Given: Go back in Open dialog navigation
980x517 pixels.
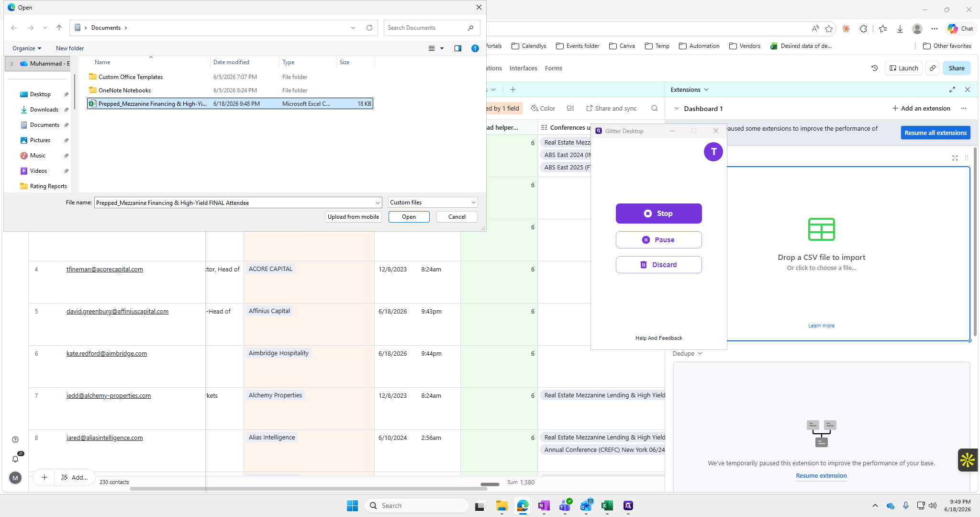Looking at the screenshot, I should pyautogui.click(x=14, y=28).
